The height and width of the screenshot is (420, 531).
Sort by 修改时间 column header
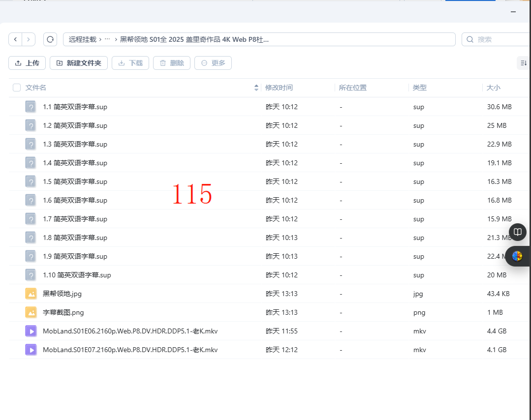tap(279, 88)
